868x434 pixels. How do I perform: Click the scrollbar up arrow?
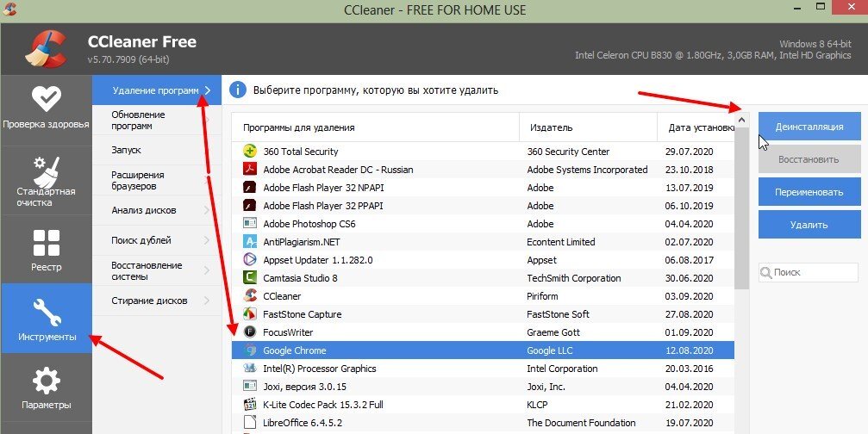click(742, 120)
